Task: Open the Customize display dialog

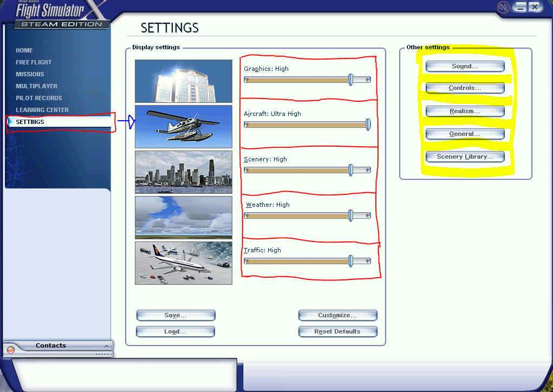Action: [x=337, y=315]
